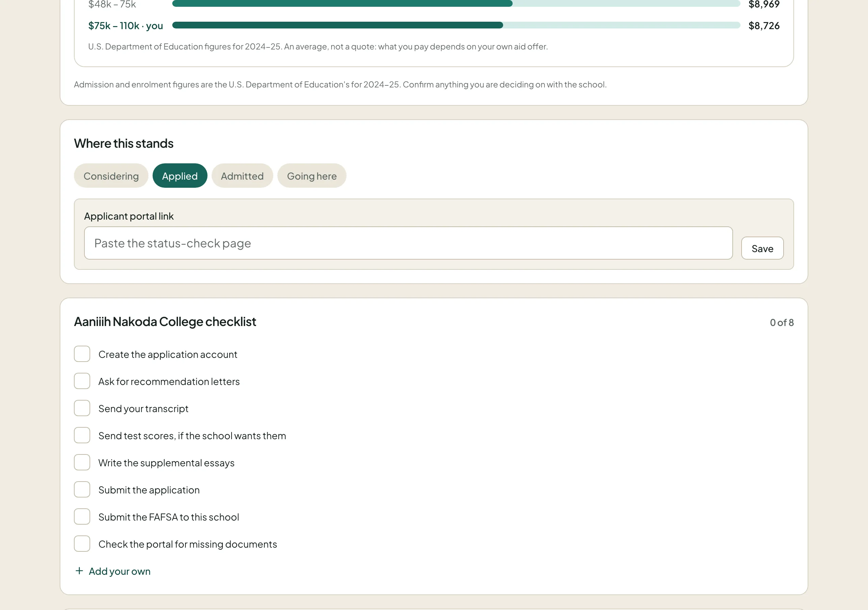Tick Submit the FAFSA to this school

[82, 517]
